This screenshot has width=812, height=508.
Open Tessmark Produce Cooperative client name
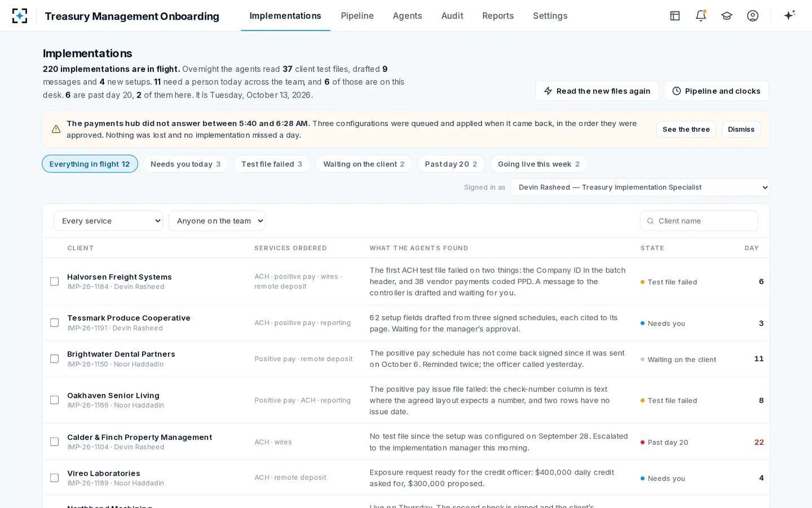(129, 318)
